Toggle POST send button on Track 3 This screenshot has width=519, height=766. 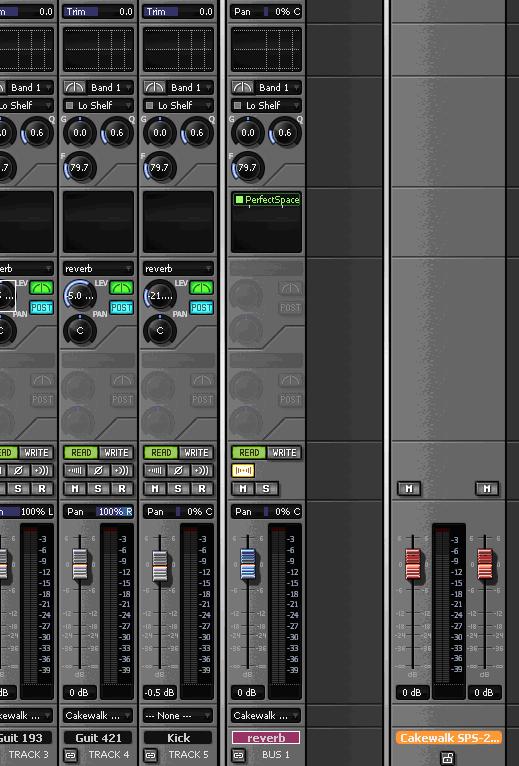click(x=42, y=307)
